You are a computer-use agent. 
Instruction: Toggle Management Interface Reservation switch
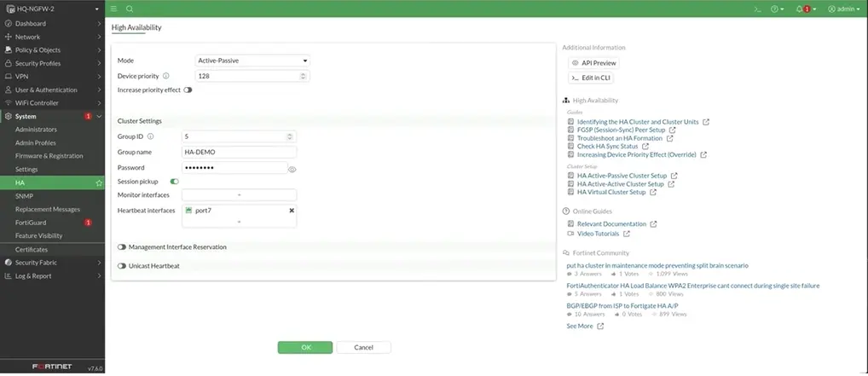[x=122, y=247]
